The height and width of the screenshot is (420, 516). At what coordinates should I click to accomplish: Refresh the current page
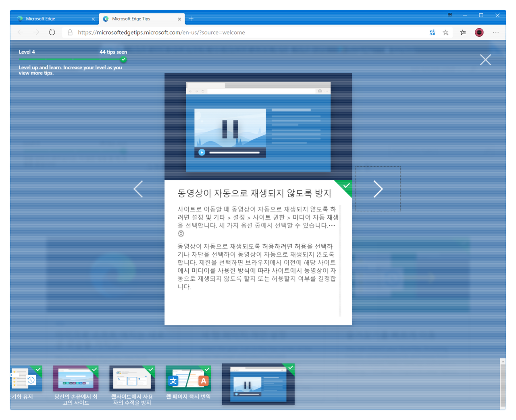[x=52, y=32]
